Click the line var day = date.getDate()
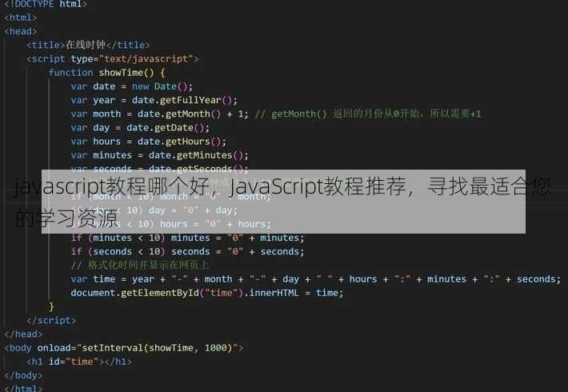 (x=140, y=127)
